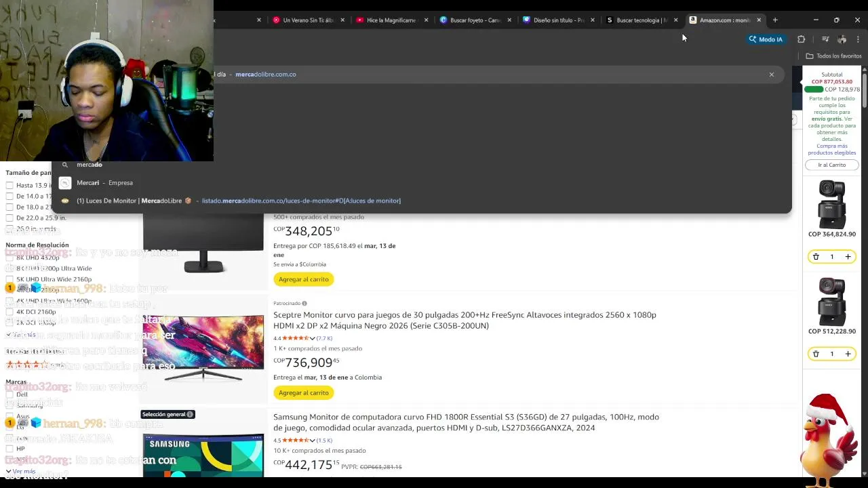
Task: Check the 5K UHD Ultra Wide 2160p filter
Action: (x=9, y=279)
